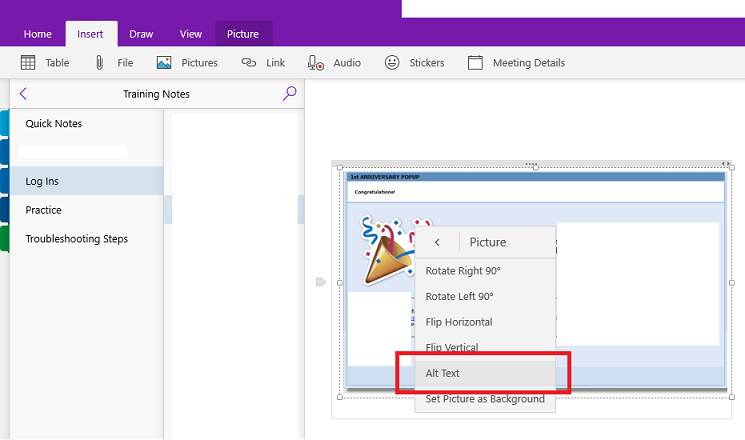Screen dimensions: 745x440
Task: Open the View tab
Action: click(x=191, y=34)
